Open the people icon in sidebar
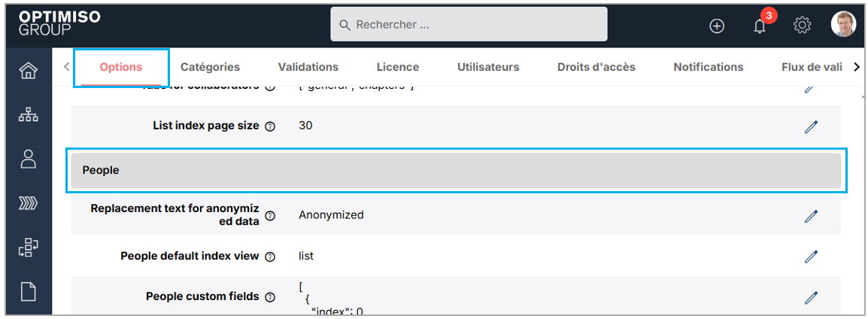The height and width of the screenshot is (319, 868). [28, 159]
